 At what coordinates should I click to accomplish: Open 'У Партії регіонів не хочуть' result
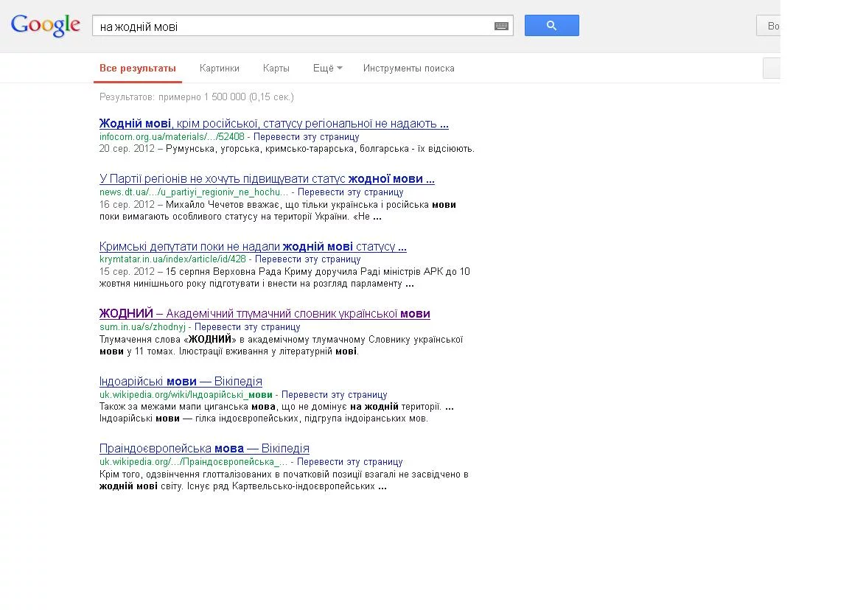click(267, 178)
